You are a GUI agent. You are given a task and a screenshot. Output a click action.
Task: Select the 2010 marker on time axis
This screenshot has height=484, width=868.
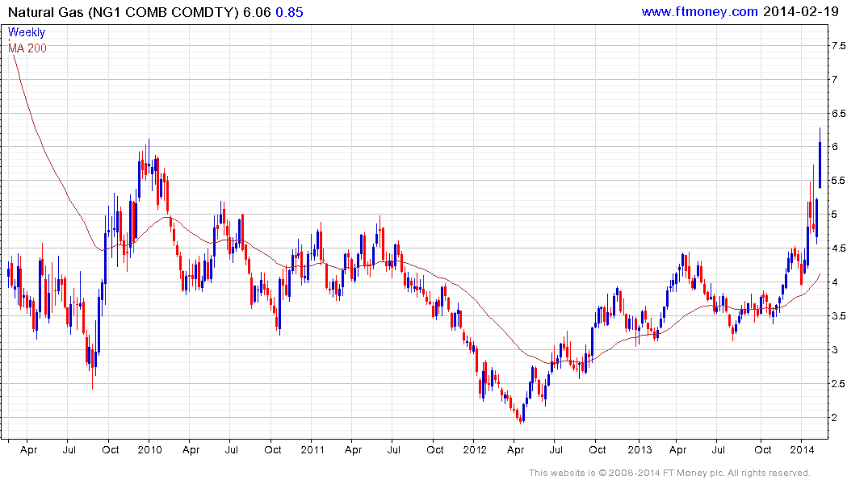[149, 449]
